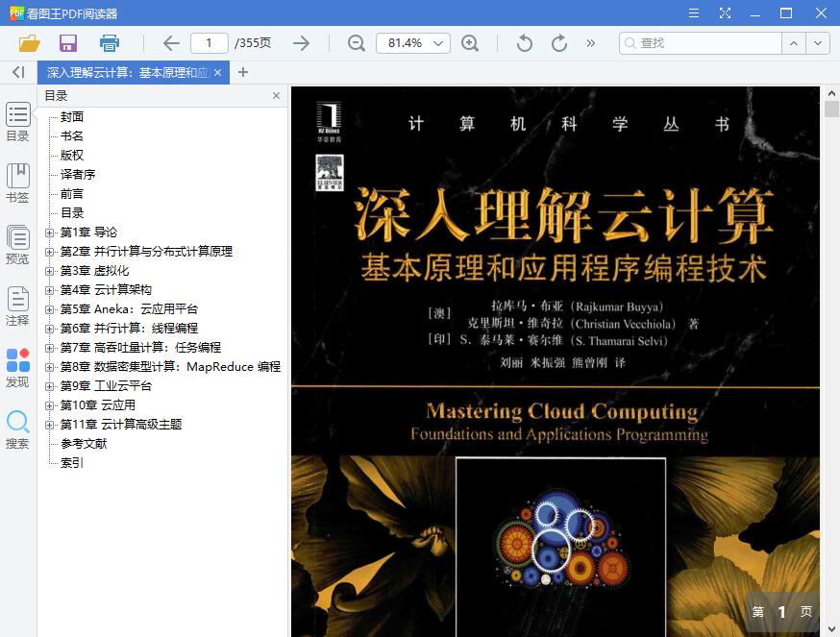Zoom out with the minus magnifier
Image resolution: width=840 pixels, height=637 pixels.
tap(357, 43)
